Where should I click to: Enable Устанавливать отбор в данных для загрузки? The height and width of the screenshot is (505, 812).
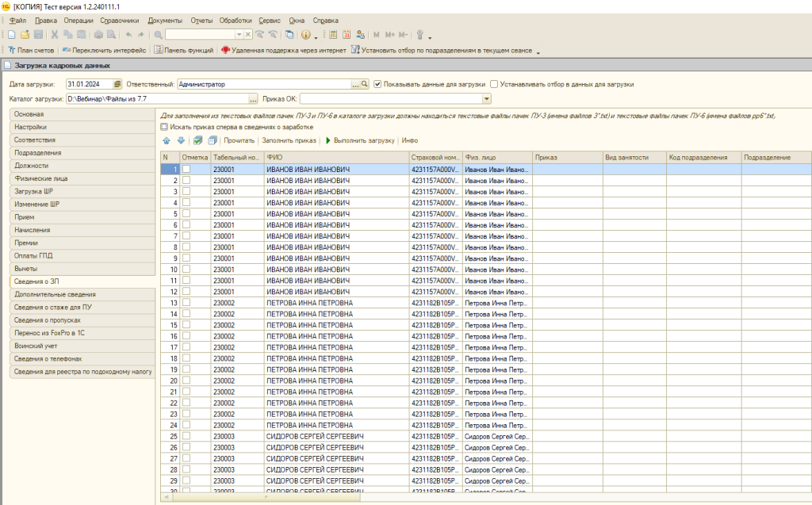494,84
